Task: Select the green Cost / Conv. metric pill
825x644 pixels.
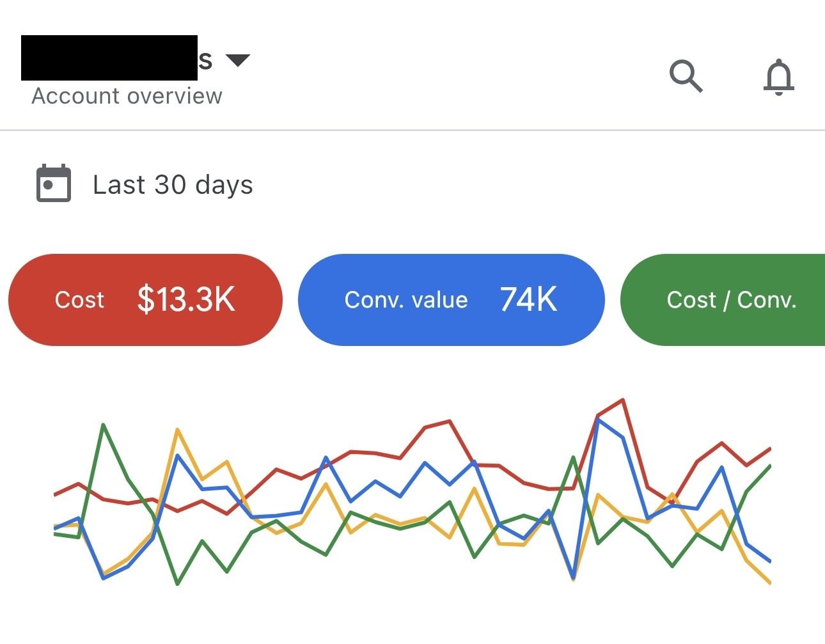Action: coord(733,299)
